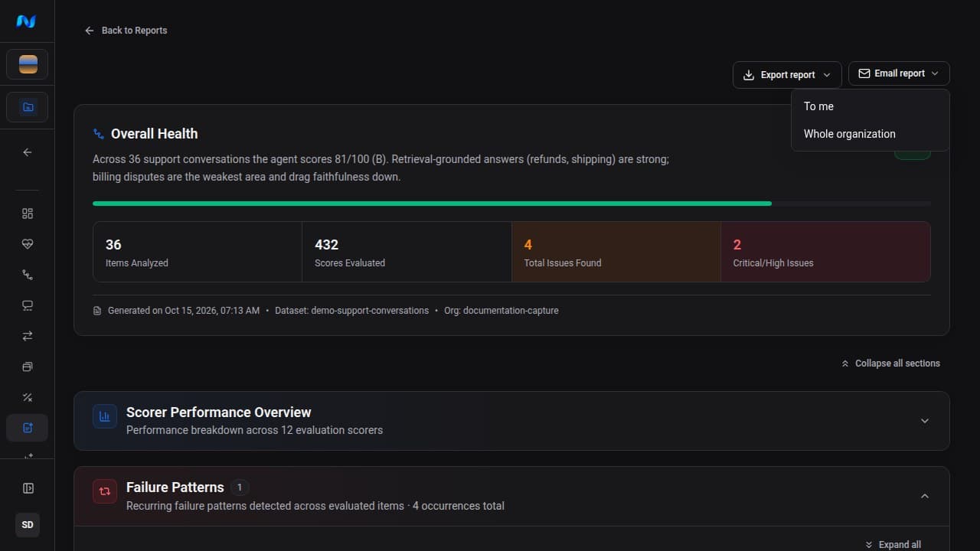Click the 4 Total Issues Found card
This screenshot has width=980, height=551.
point(616,252)
